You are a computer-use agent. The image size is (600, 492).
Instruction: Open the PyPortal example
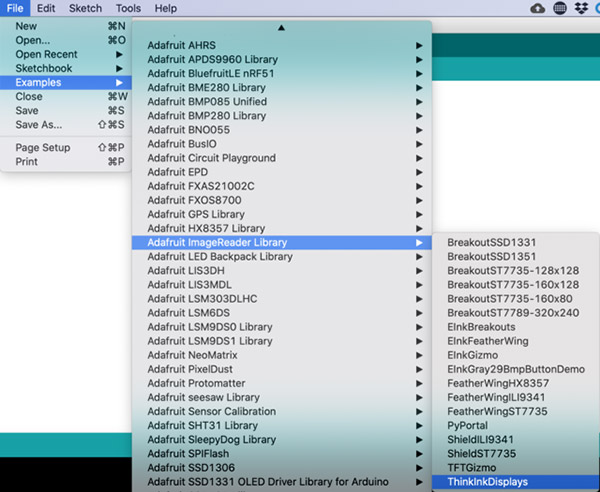pos(516,425)
